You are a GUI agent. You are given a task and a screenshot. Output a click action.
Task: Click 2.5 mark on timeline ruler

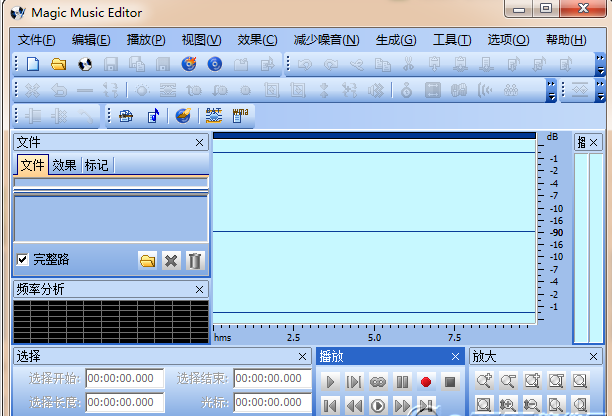294,338
